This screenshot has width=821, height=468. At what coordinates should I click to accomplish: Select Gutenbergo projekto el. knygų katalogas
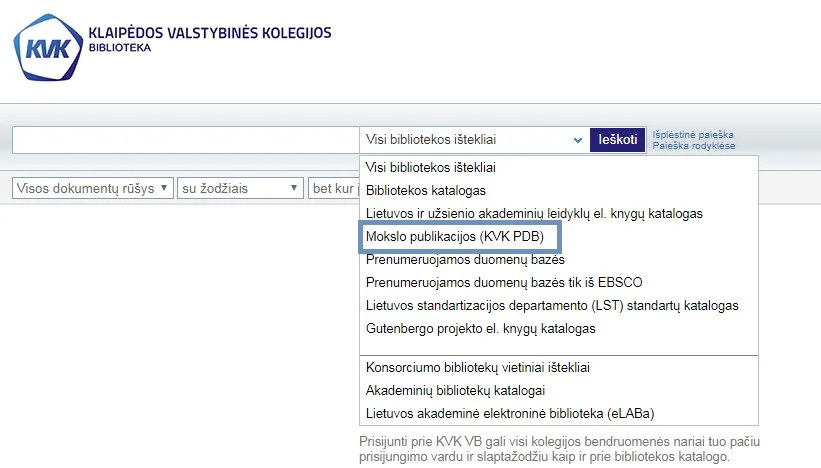(x=559, y=329)
